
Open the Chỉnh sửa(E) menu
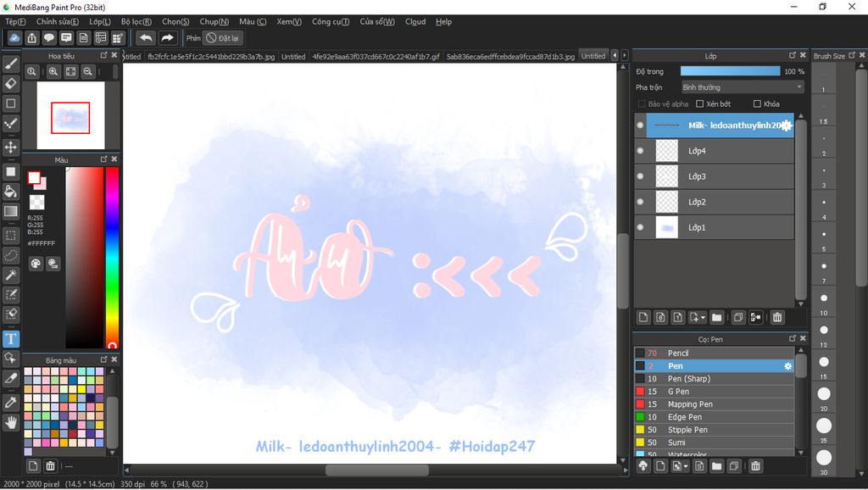click(58, 21)
